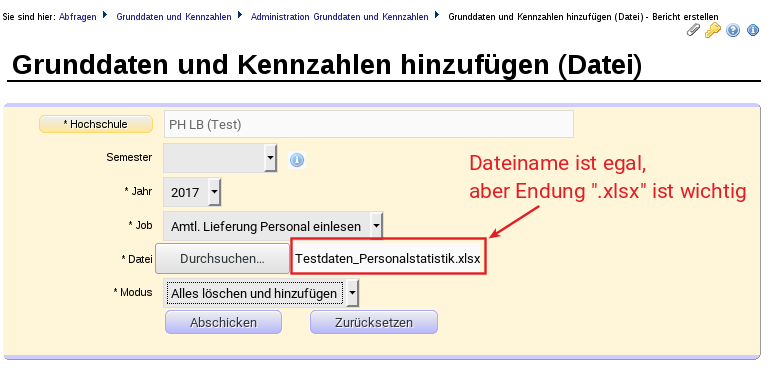Open Administration Grunddaten und Kennzahlen breadcrumb

tap(339, 17)
